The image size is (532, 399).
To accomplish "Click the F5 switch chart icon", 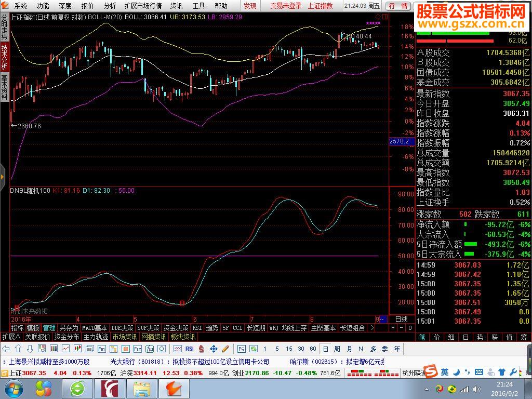I will (x=241, y=349).
